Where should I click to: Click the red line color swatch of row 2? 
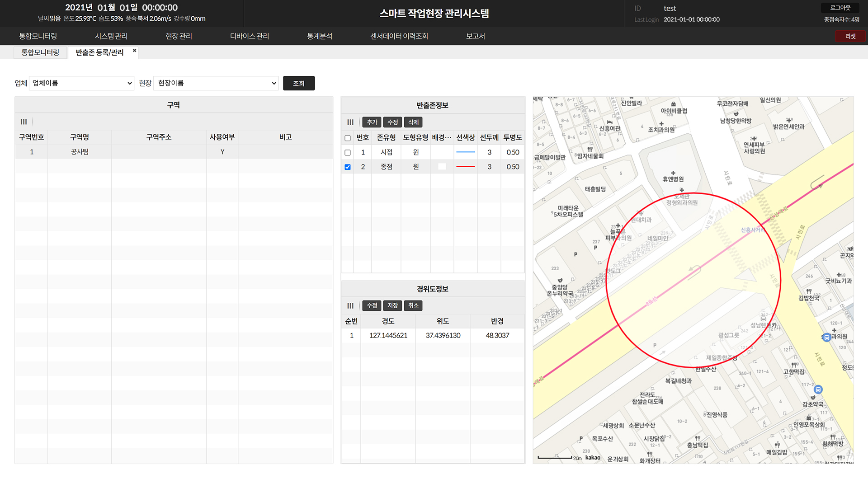[x=466, y=167]
